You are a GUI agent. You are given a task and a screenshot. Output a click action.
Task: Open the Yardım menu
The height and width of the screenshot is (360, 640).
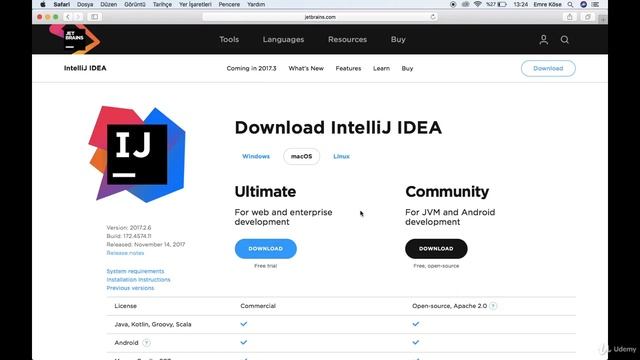click(x=256, y=4)
